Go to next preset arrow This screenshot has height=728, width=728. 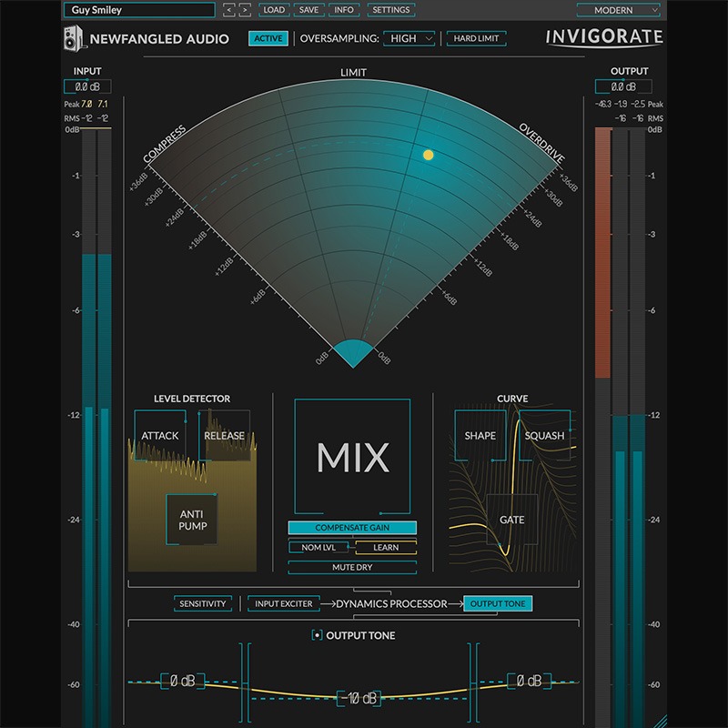click(x=245, y=10)
